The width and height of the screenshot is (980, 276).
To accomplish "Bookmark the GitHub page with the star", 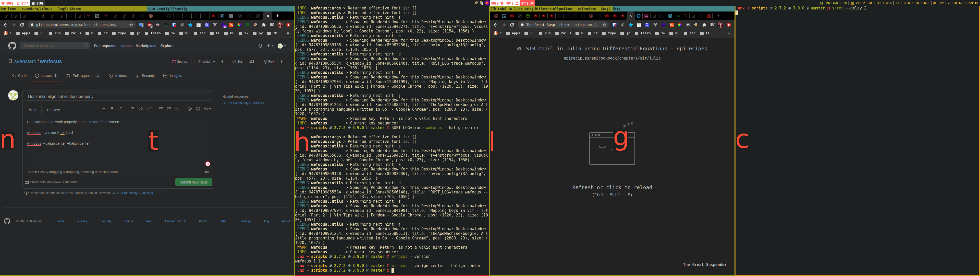I will click(131, 25).
